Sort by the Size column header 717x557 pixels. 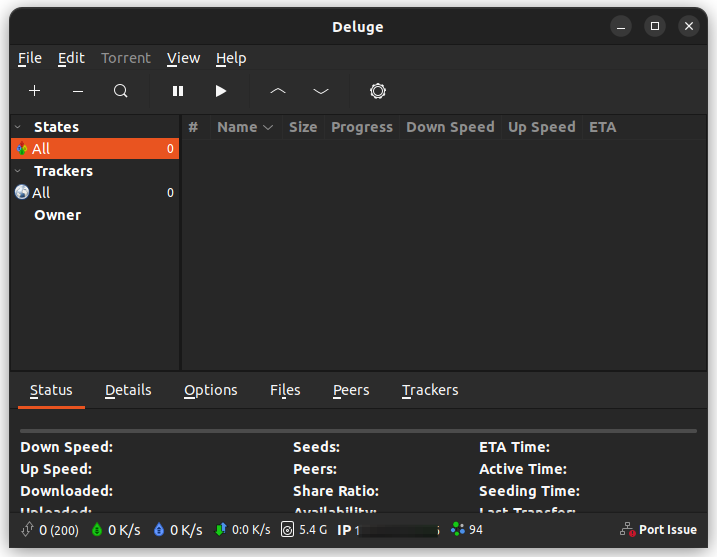(303, 127)
